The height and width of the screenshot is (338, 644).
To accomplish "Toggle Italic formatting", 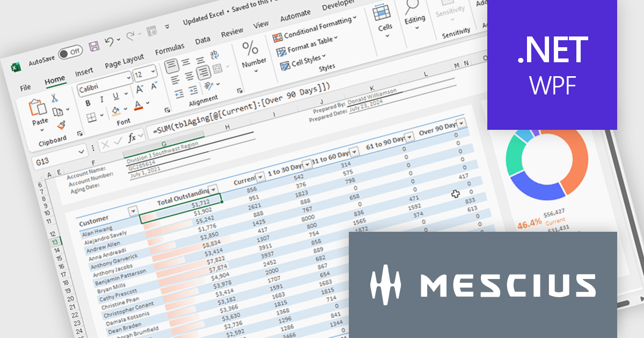I will point(101,99).
